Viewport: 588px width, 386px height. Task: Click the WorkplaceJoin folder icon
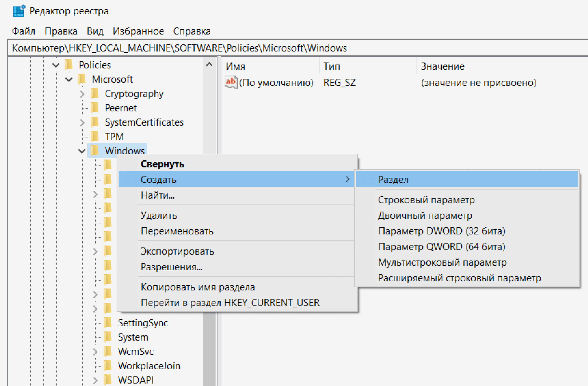click(x=107, y=366)
